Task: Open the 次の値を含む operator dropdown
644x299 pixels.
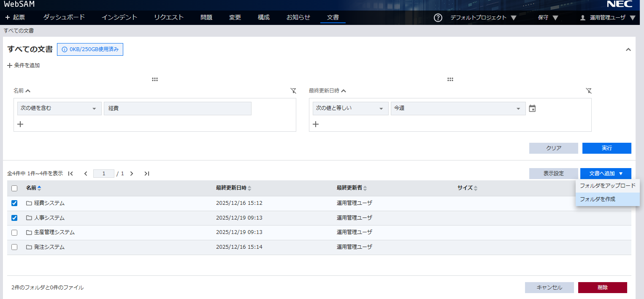Action: [59, 109]
